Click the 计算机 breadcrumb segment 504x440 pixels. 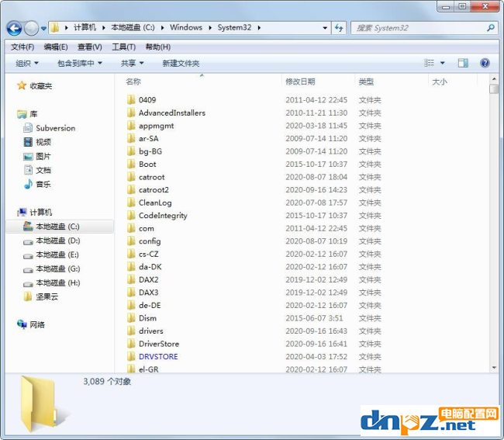click(x=85, y=28)
